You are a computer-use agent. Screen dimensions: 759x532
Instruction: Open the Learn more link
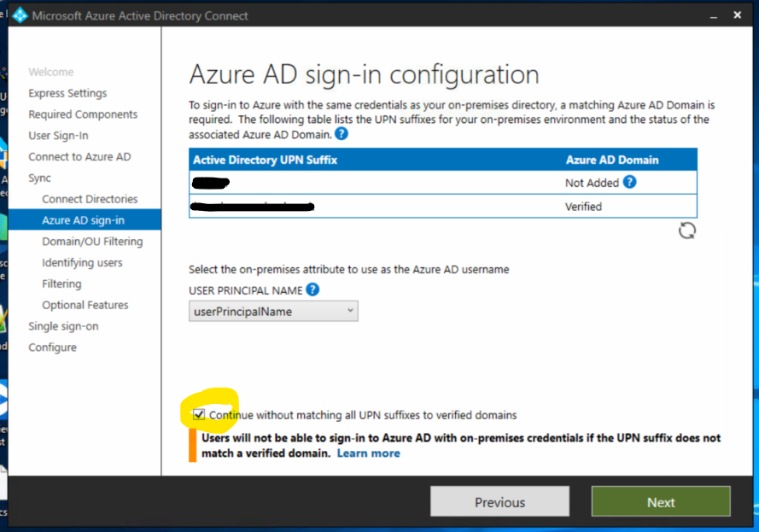368,453
